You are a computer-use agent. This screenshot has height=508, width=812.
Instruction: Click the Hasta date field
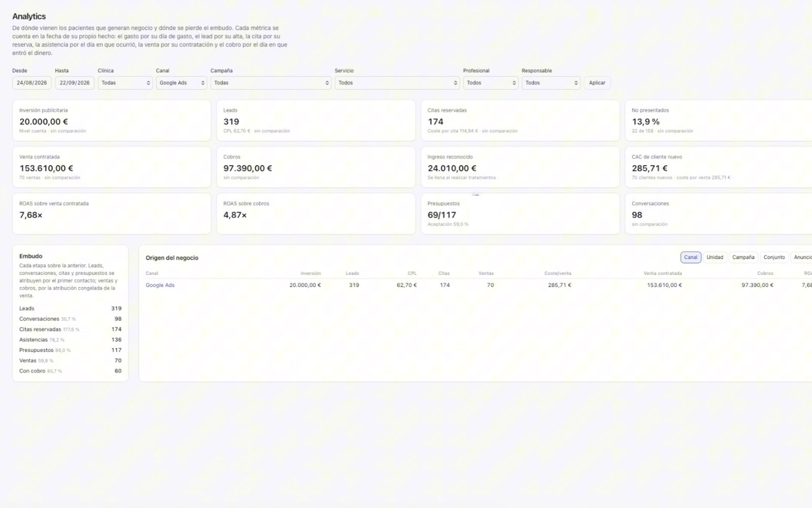[x=75, y=83]
